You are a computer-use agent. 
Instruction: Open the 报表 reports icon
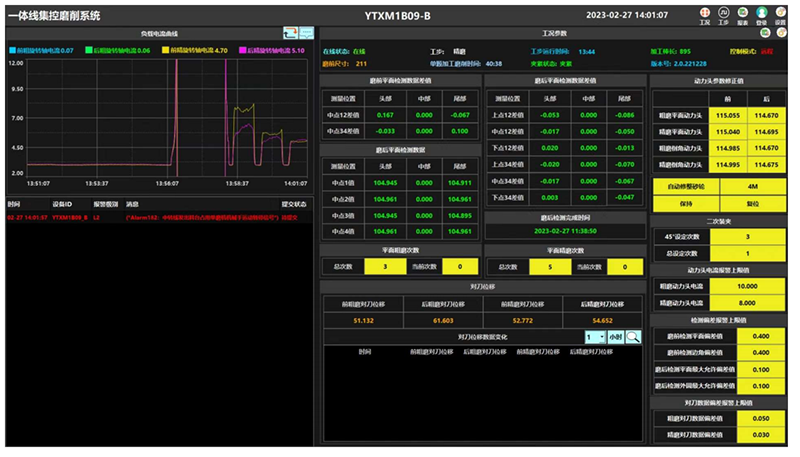743,14
